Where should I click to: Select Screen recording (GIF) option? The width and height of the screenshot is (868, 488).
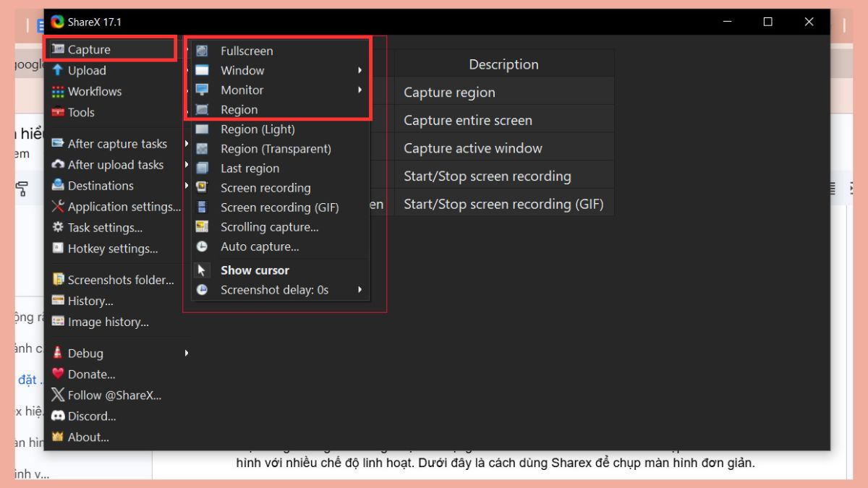point(281,207)
